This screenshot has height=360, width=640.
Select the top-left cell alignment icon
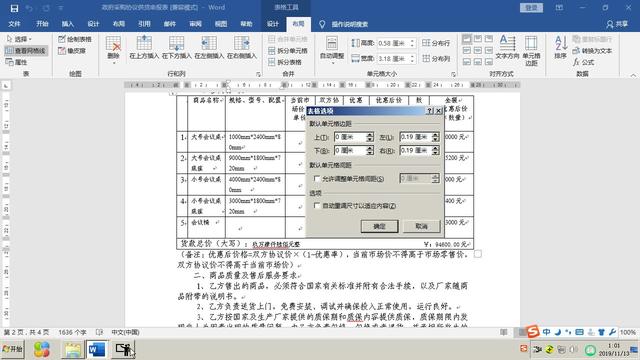tap(467, 39)
